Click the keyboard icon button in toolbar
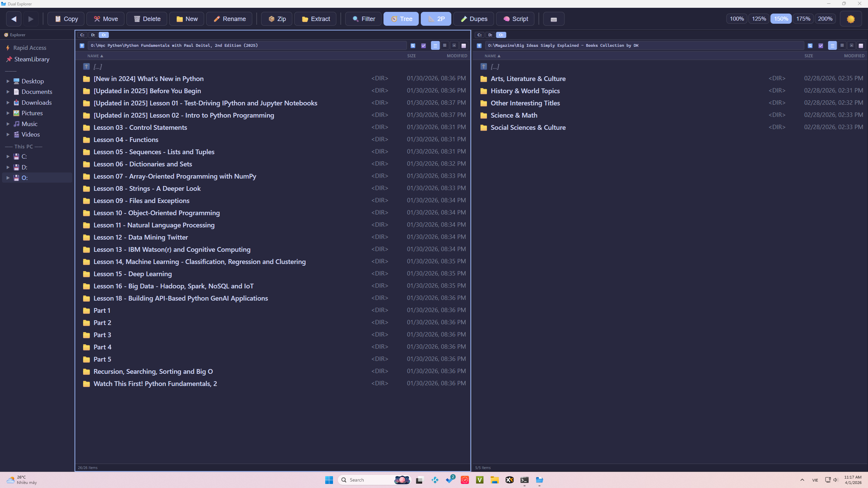 click(554, 19)
